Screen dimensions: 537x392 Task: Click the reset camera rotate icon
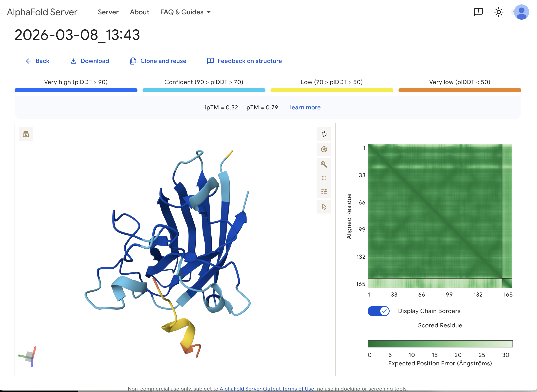(x=324, y=134)
